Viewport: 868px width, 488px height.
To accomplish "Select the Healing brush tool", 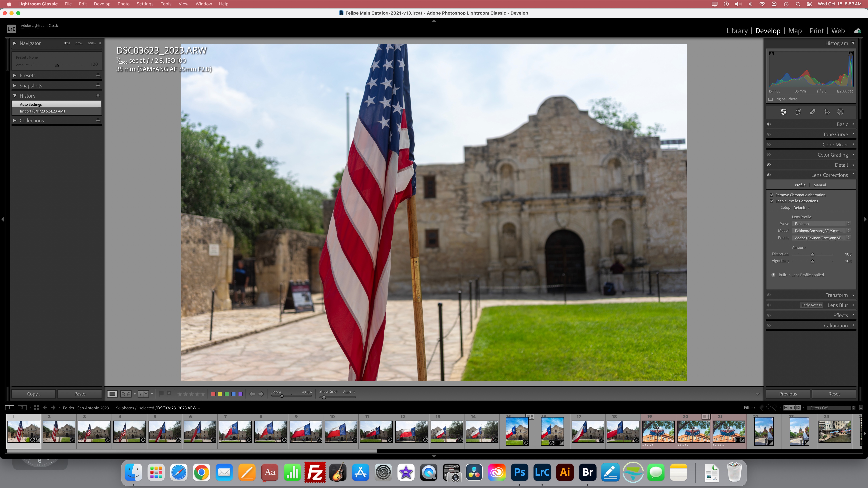I will pyautogui.click(x=812, y=112).
